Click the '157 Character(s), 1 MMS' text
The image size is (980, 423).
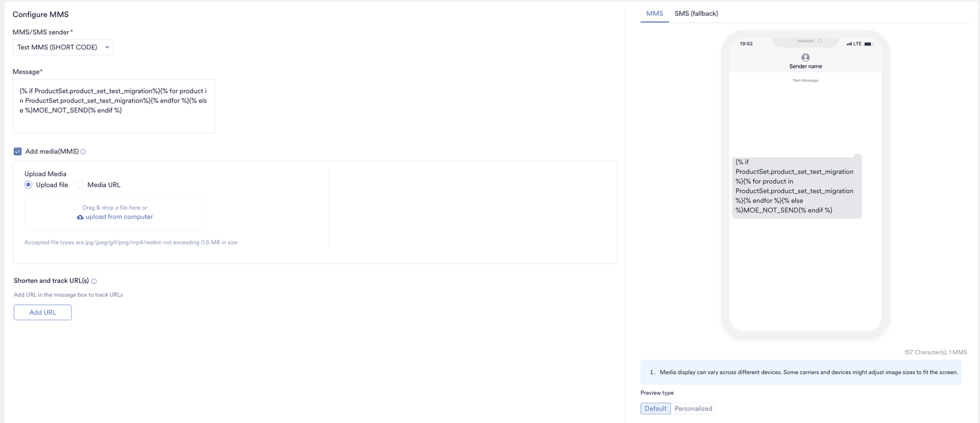[x=935, y=353]
